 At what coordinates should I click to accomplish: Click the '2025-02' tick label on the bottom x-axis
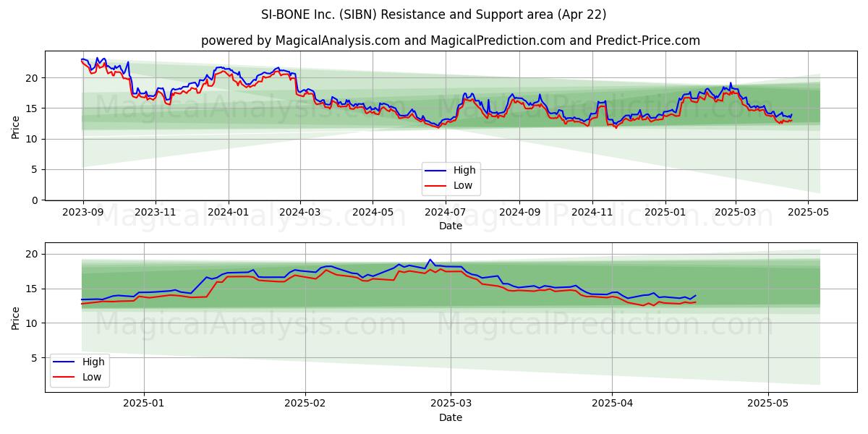click(305, 404)
